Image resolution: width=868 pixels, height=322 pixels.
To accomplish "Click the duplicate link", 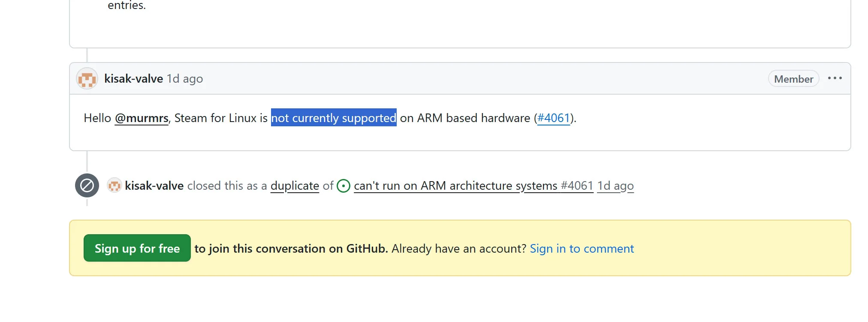I will (x=295, y=186).
